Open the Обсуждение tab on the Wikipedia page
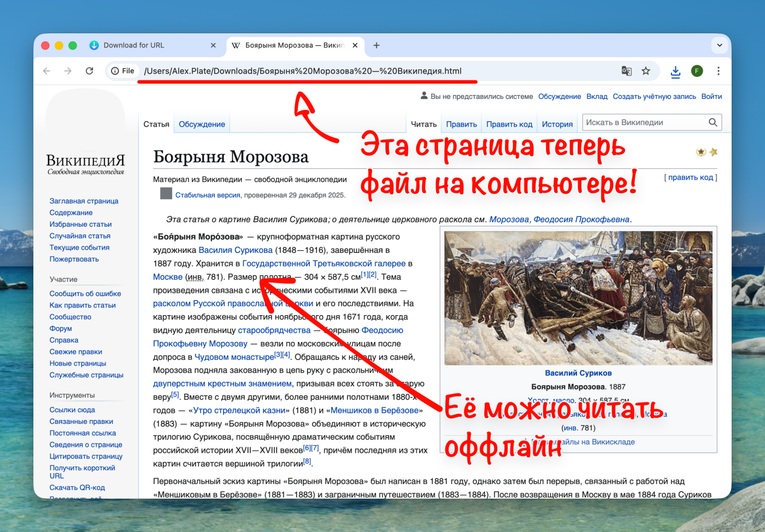 coord(202,124)
